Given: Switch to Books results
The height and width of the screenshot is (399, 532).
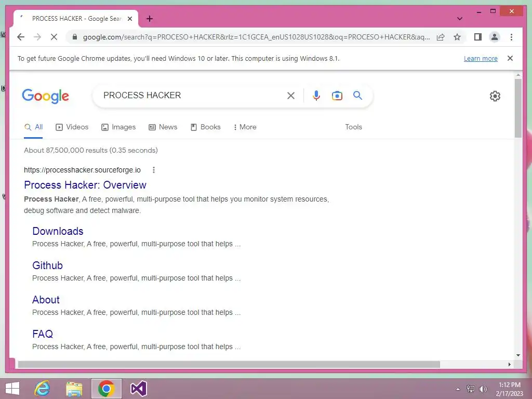Looking at the screenshot, I should point(206,127).
